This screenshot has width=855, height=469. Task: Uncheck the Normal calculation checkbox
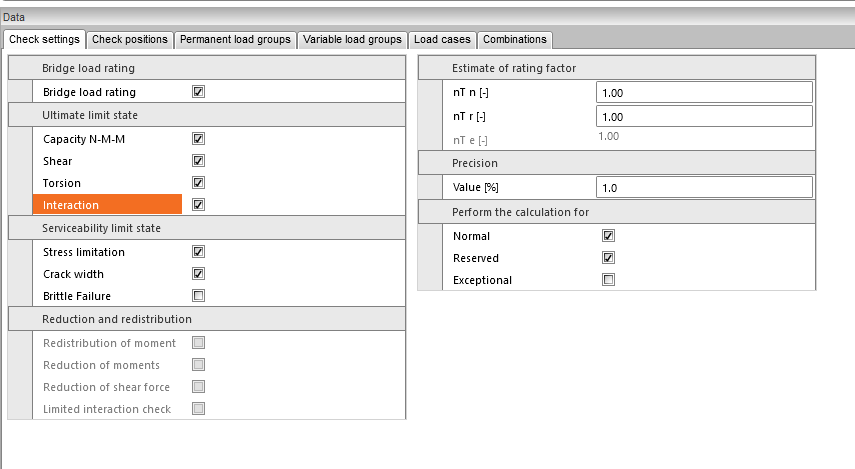tap(608, 237)
